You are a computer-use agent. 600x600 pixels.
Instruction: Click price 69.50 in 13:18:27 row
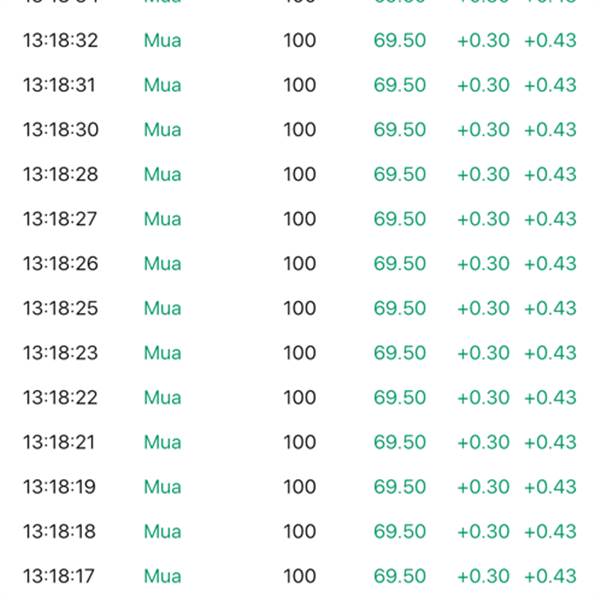[399, 219]
